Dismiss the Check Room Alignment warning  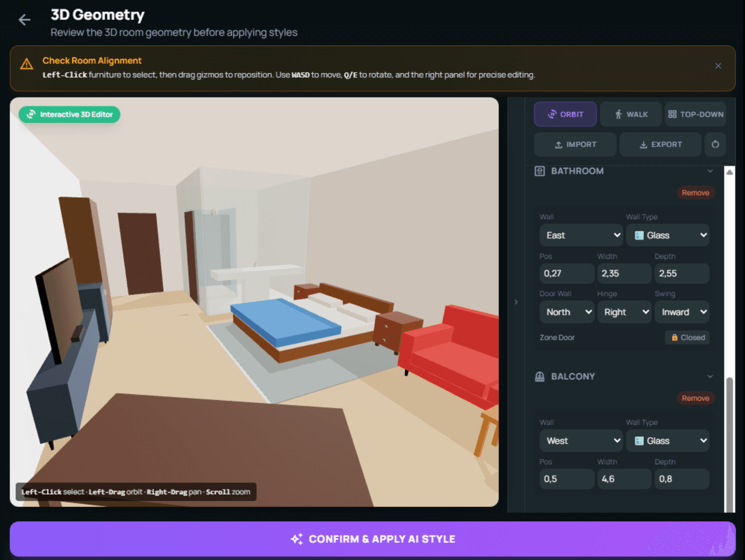point(718,66)
